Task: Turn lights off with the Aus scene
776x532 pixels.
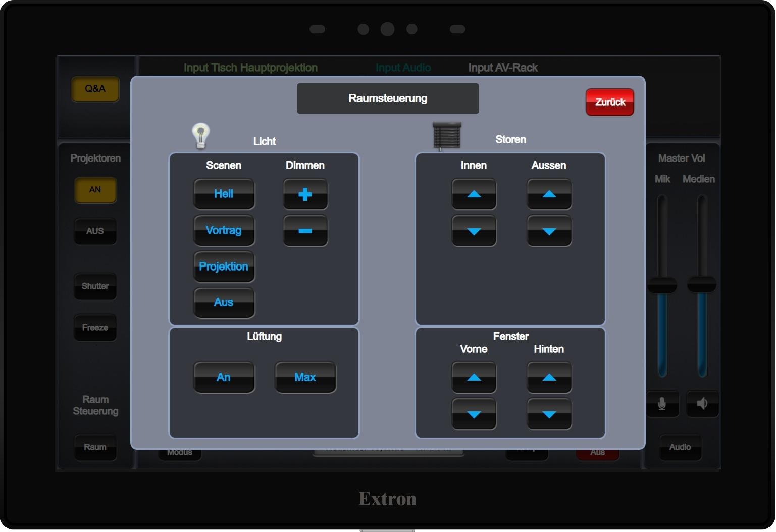Action: point(224,303)
